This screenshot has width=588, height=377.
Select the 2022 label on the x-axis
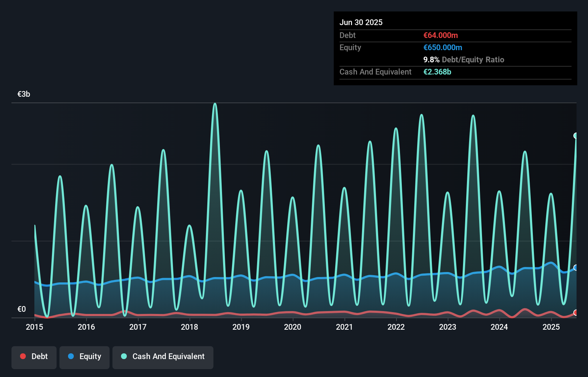(396, 327)
